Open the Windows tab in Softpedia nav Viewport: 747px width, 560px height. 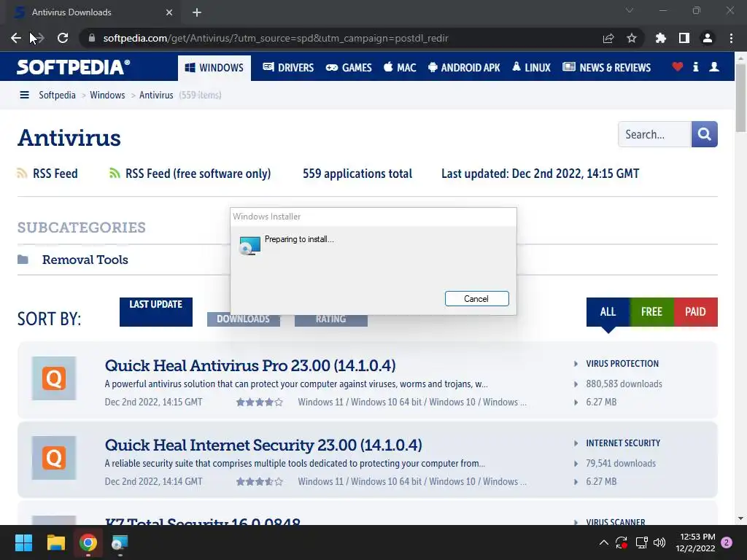[214, 68]
